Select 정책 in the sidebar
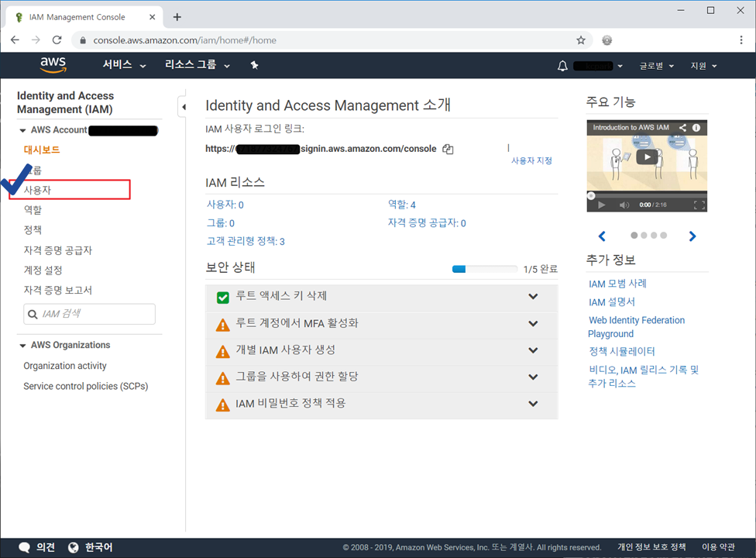The height and width of the screenshot is (558, 756). coord(33,229)
